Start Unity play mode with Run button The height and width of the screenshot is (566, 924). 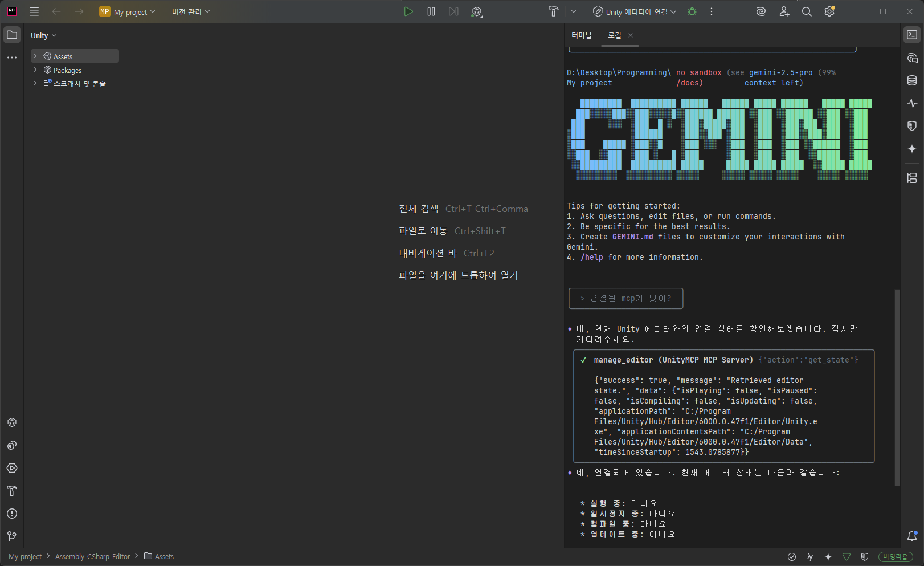point(408,11)
